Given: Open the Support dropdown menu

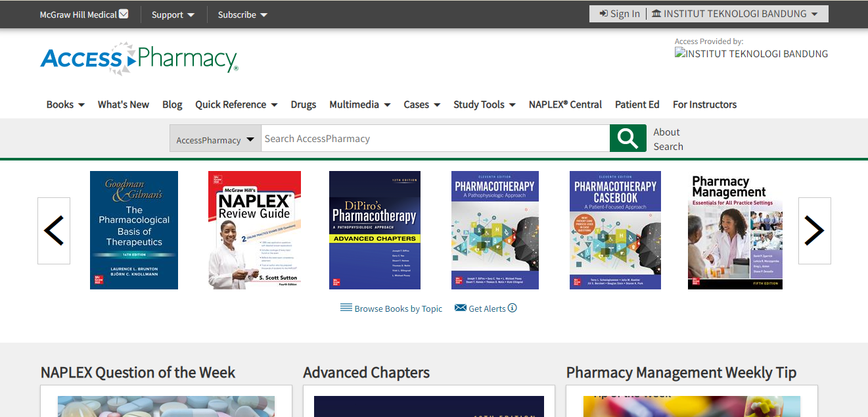Looking at the screenshot, I should (x=173, y=14).
